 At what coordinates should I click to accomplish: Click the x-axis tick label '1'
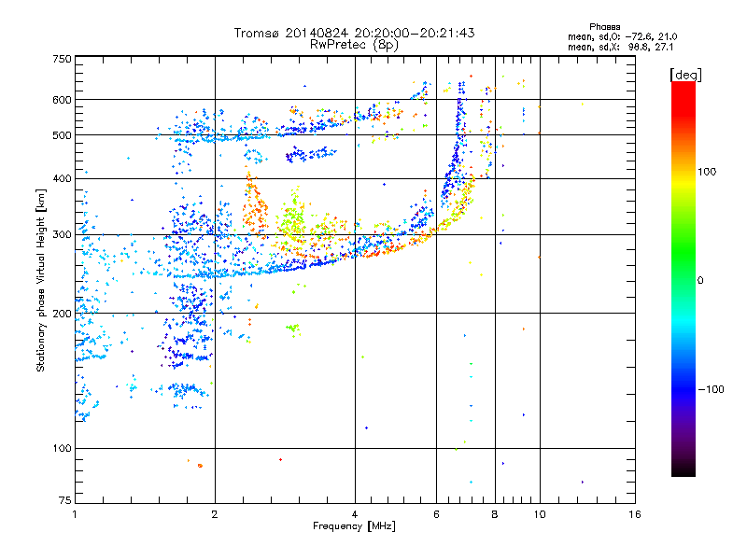75,514
